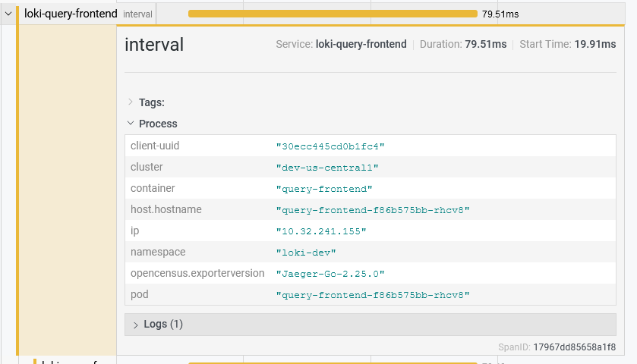Click the 79.51ms duration label beside bar
Image resolution: width=637 pixels, height=364 pixels.
(500, 14)
